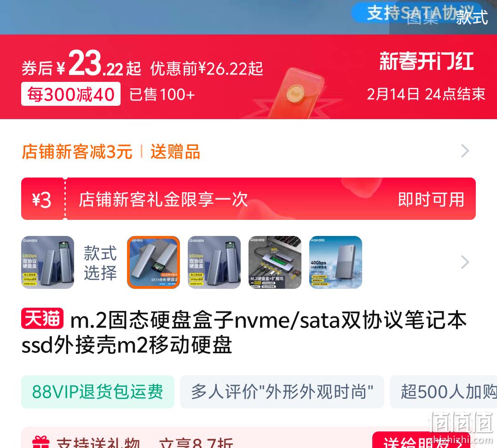Image resolution: width=497 pixels, height=448 pixels.
Task: Open the first Gopala product thumbnail
Action: click(47, 262)
